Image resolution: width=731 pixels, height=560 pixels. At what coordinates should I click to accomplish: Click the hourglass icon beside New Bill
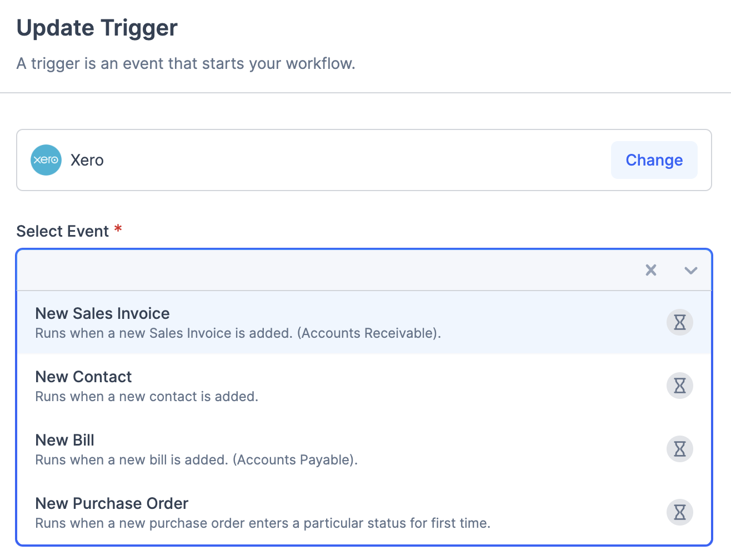pyautogui.click(x=679, y=449)
